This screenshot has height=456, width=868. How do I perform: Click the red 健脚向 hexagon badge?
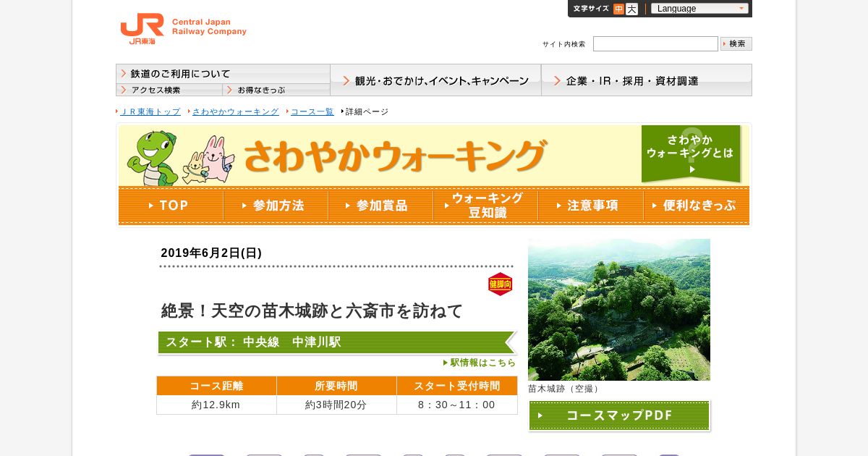501,284
